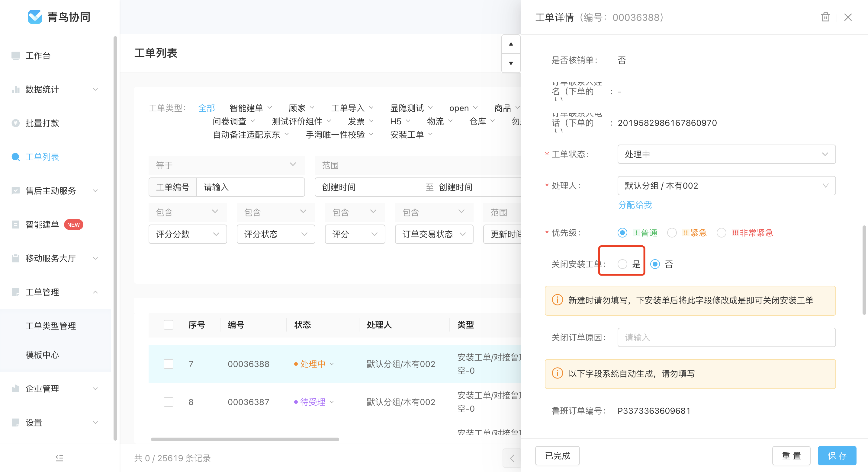Image resolution: width=868 pixels, height=472 pixels.
Task: Collapse the sidebar with the fold icon
Action: click(59, 458)
